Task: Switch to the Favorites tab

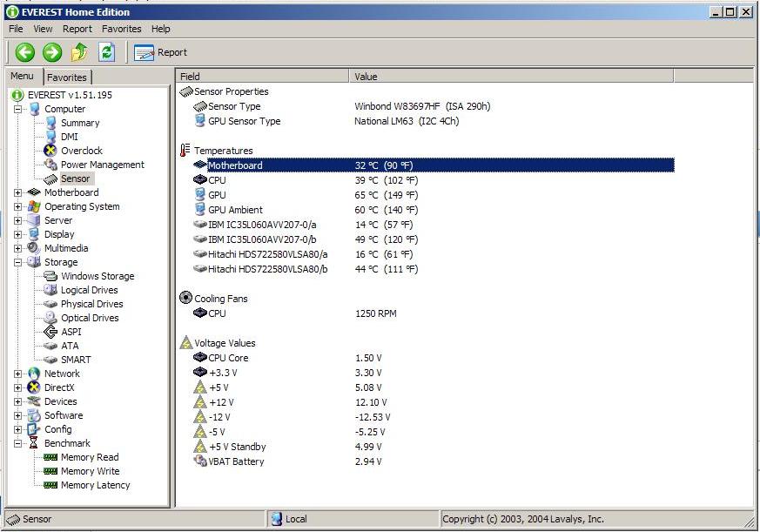Action: [67, 77]
